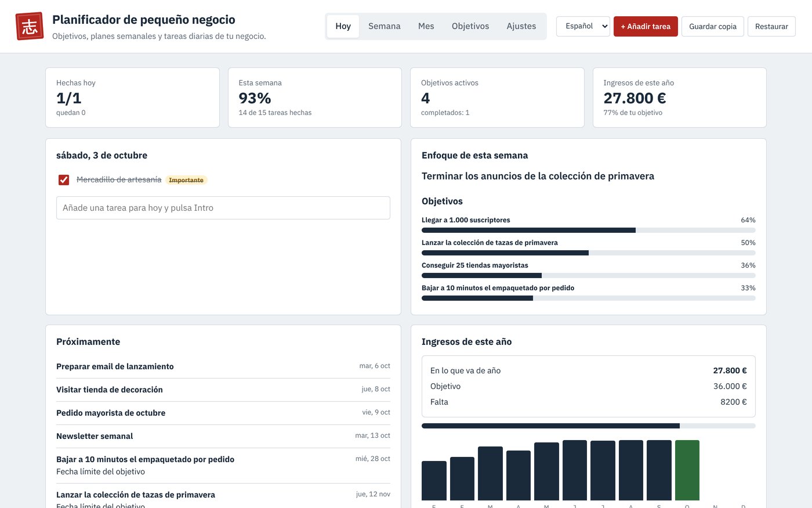The width and height of the screenshot is (812, 508).
Task: Click the Esta semana 93% stat card
Action: [315, 98]
